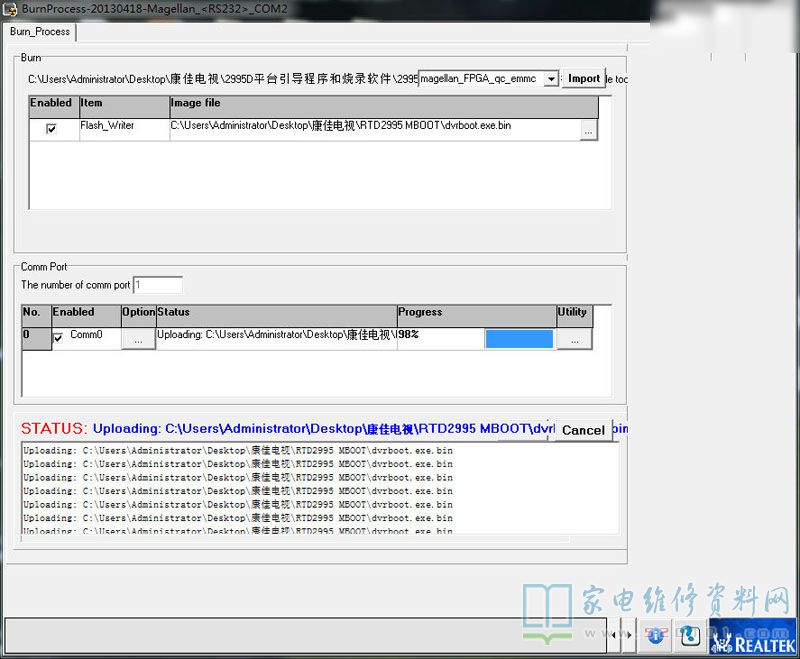Image resolution: width=800 pixels, height=659 pixels.
Task: Click the number of comm port field
Action: [158, 285]
